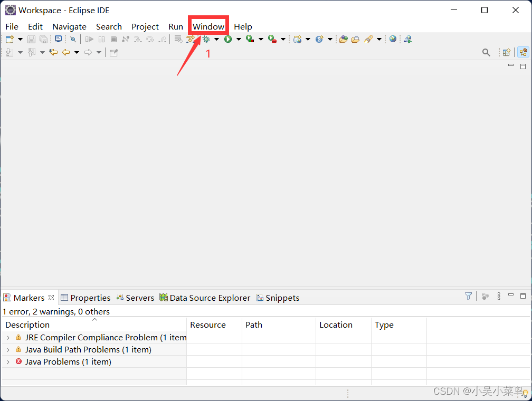Screen dimensions: 532x401
Task: Click the Coverage run icon
Action: pos(250,40)
